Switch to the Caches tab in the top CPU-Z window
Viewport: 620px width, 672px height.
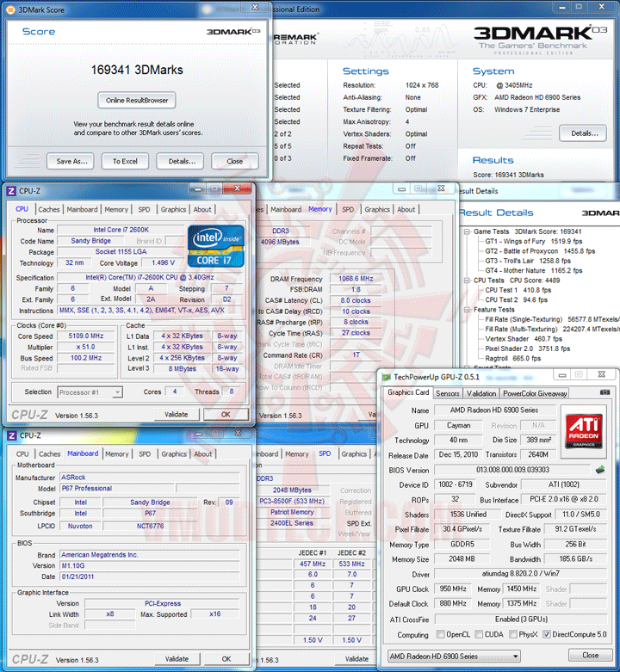click(x=49, y=209)
